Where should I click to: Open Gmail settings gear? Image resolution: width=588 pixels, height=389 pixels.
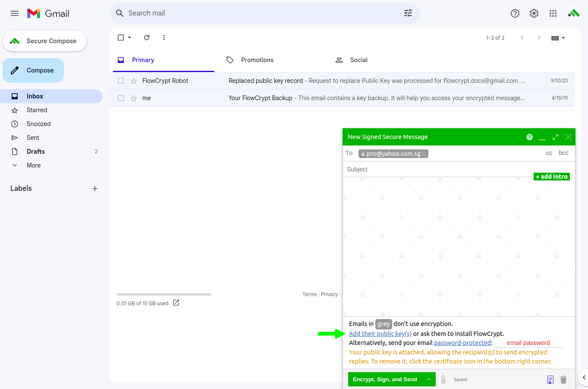[534, 13]
